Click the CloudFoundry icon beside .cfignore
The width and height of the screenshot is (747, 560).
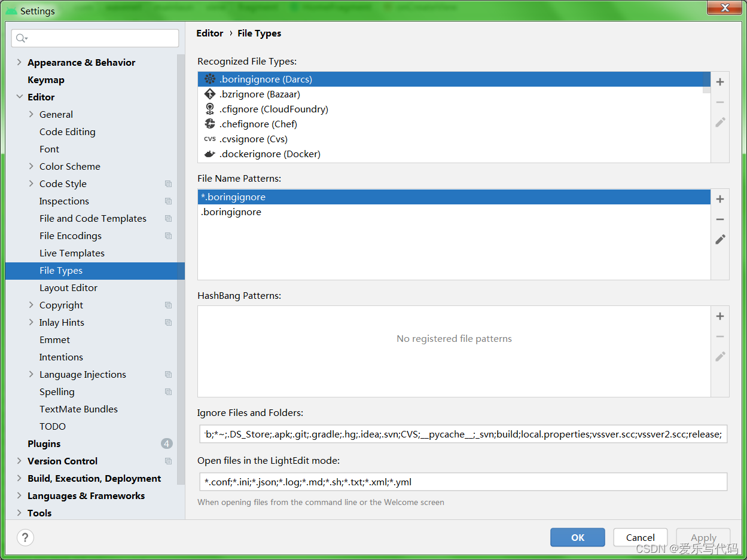(209, 109)
